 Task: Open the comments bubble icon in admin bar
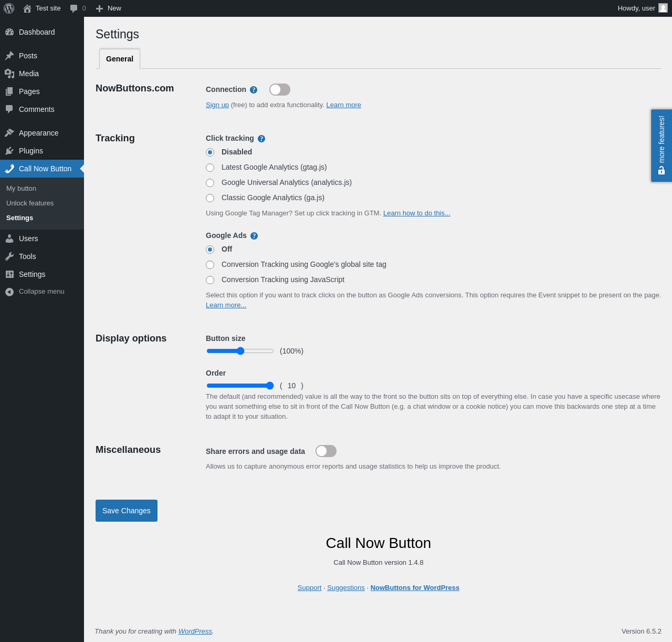tap(74, 8)
